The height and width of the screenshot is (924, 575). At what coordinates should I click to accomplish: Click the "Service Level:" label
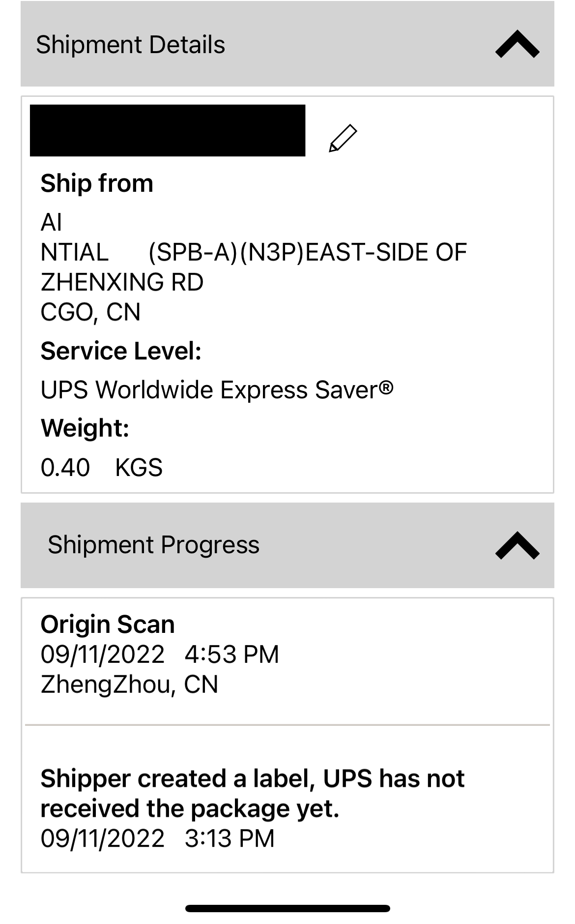121,351
